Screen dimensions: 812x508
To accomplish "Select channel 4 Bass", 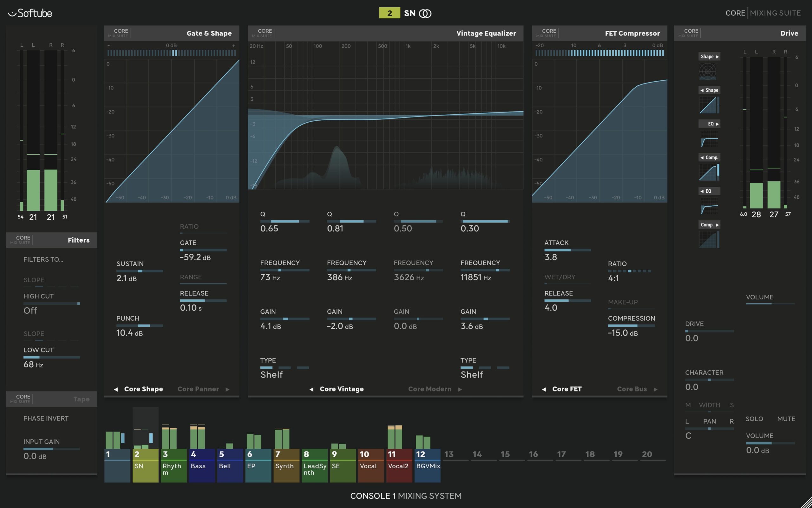I will click(x=202, y=466).
